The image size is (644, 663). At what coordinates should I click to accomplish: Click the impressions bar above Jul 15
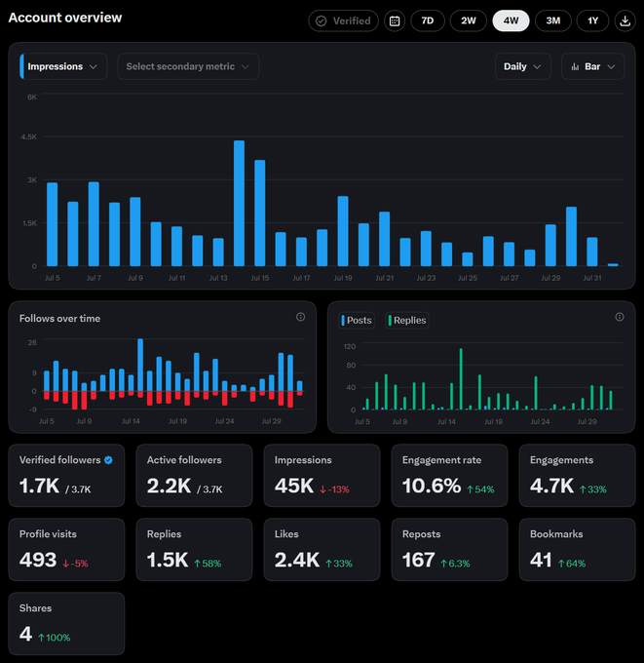[260, 214]
